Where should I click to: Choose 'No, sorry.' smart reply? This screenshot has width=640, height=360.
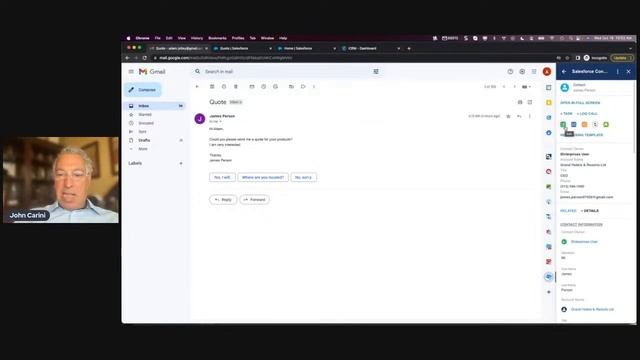[x=303, y=178]
